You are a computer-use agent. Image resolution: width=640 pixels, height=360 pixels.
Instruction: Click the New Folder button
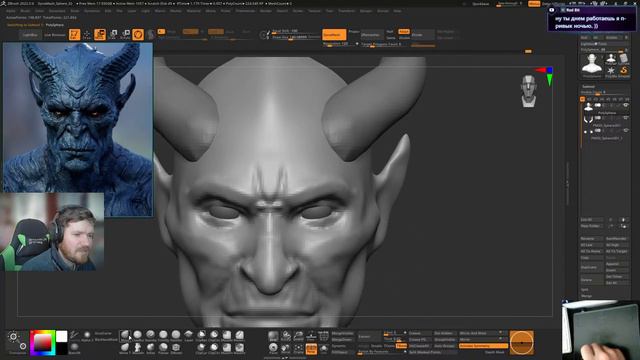(591, 226)
